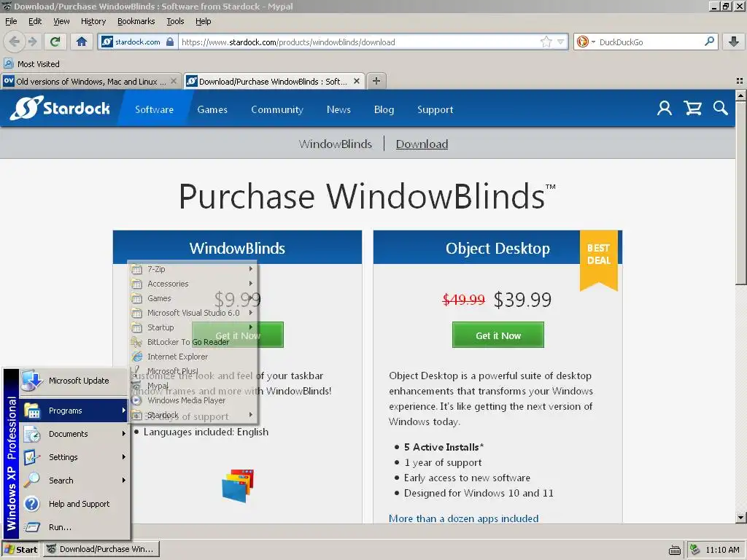747x560 pixels.
Task: Bookmark this page with the star icon
Action: [546, 42]
